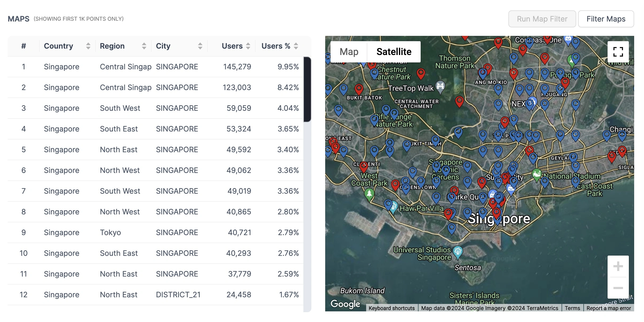The width and height of the screenshot is (644, 322).
Task: Open the map Terms link
Action: click(x=572, y=308)
